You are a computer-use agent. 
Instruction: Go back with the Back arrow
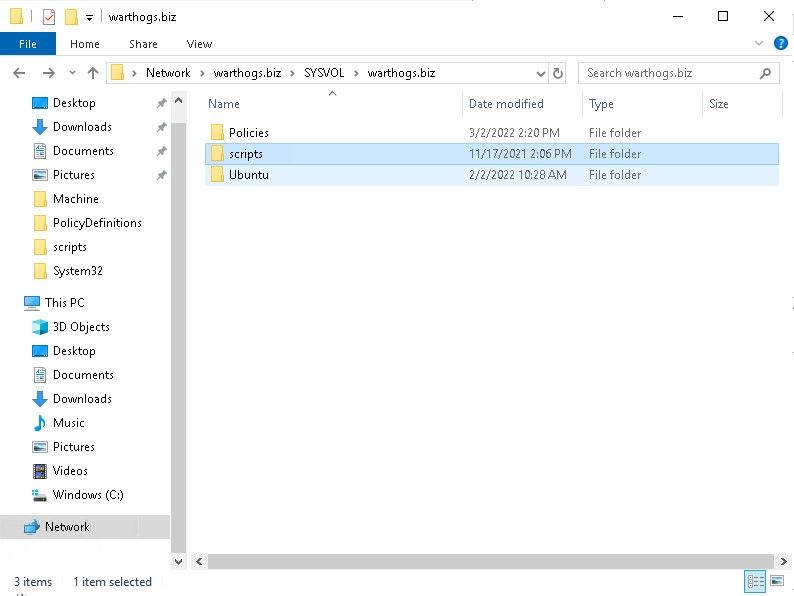[19, 73]
